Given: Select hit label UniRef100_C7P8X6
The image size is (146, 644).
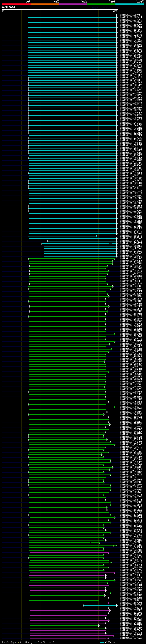Looking at the screenshot, I should pyautogui.click(x=131, y=638).
